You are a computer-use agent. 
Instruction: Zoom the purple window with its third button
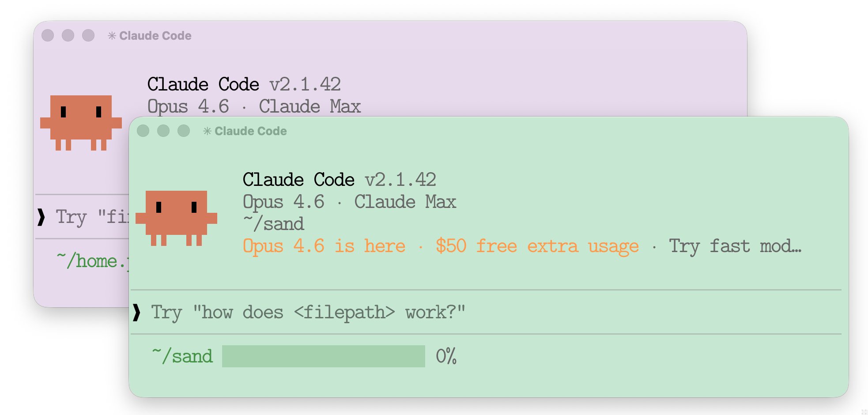(x=88, y=35)
